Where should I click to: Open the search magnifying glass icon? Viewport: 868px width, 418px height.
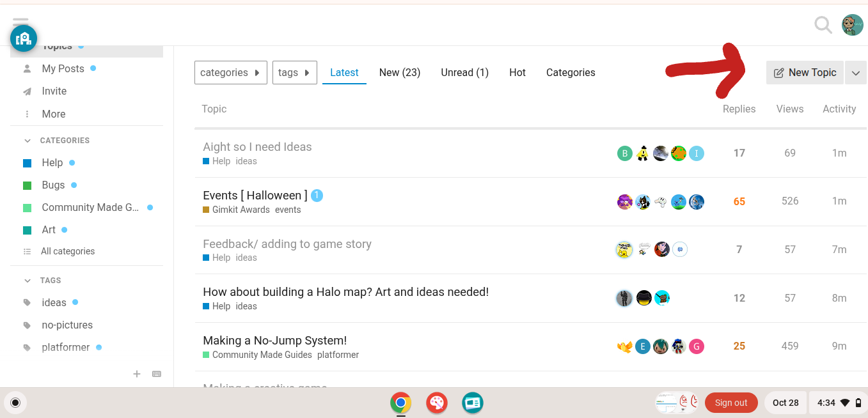(823, 25)
